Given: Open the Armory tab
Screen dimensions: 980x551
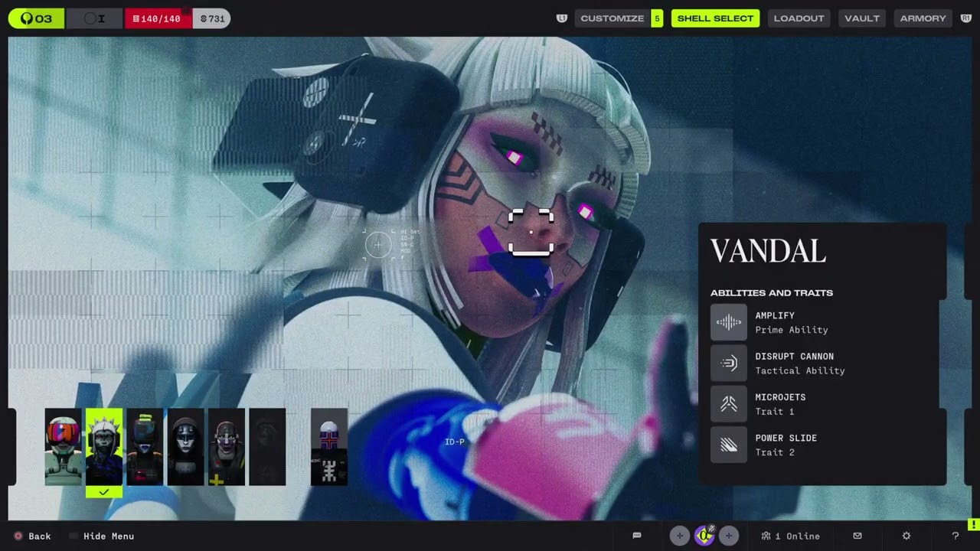Looking at the screenshot, I should pyautogui.click(x=923, y=18).
